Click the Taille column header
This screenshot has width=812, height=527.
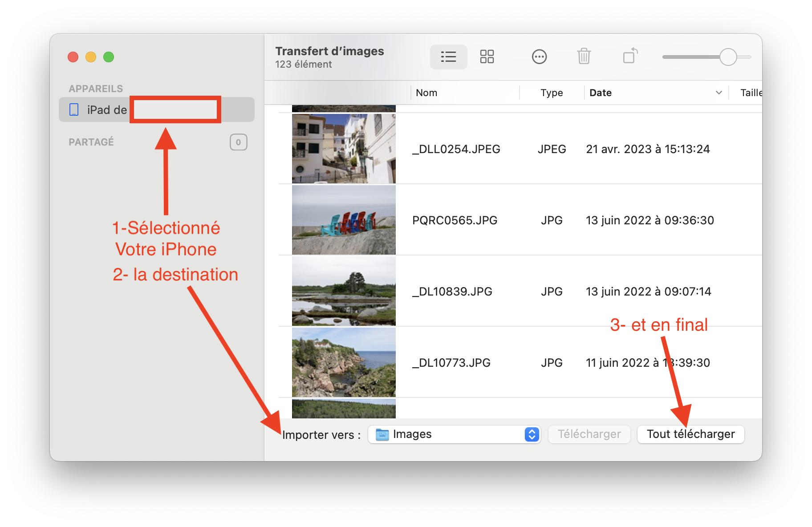tap(751, 93)
